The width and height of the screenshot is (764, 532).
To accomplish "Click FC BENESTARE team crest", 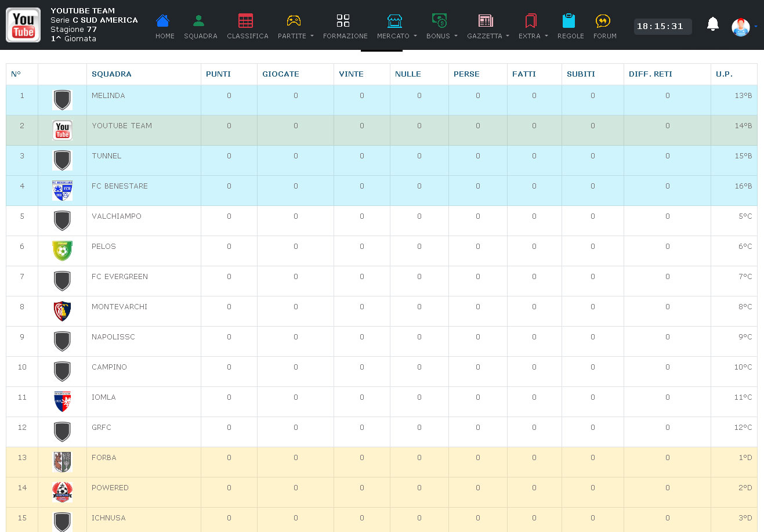I will (x=62, y=190).
